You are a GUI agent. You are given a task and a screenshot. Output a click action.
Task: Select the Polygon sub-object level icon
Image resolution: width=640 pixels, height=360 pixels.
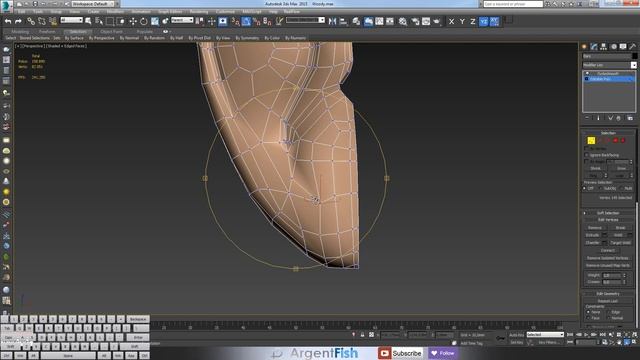point(616,140)
